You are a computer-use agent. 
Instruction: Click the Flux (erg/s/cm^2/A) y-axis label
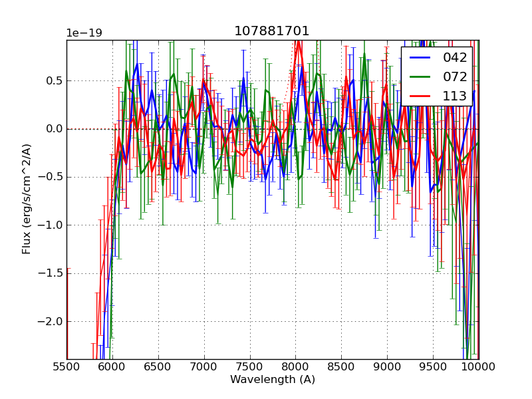(27, 199)
